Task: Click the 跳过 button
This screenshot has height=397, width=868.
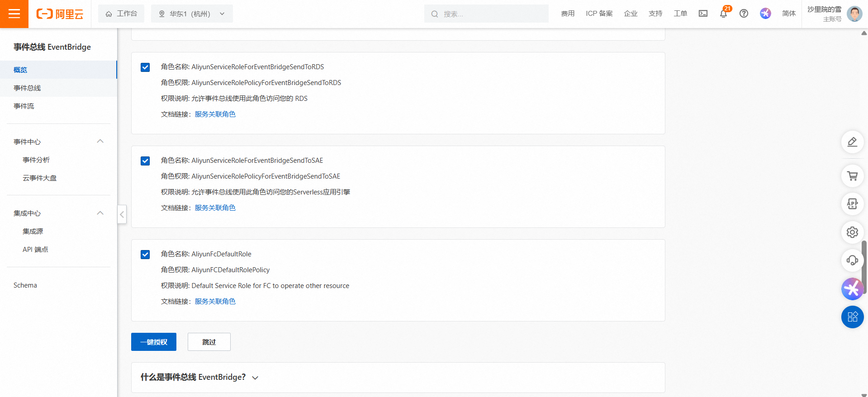Action: click(x=209, y=342)
